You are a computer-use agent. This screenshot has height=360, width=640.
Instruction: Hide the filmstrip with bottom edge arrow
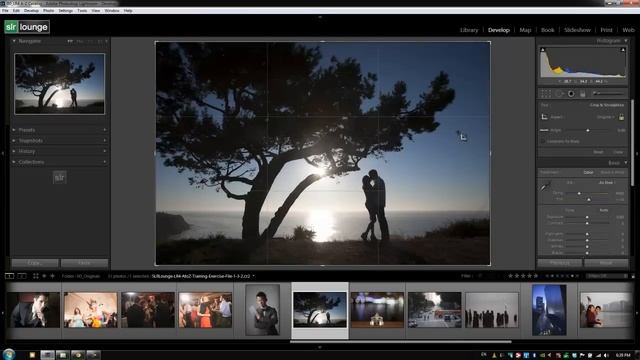click(x=320, y=347)
